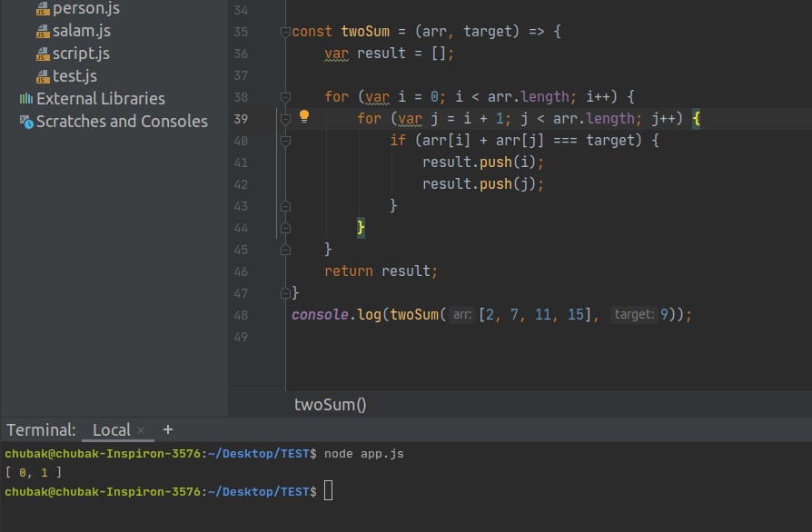The height and width of the screenshot is (532, 812).
Task: Click the twoSum identifier on line 35
Action: pos(365,32)
